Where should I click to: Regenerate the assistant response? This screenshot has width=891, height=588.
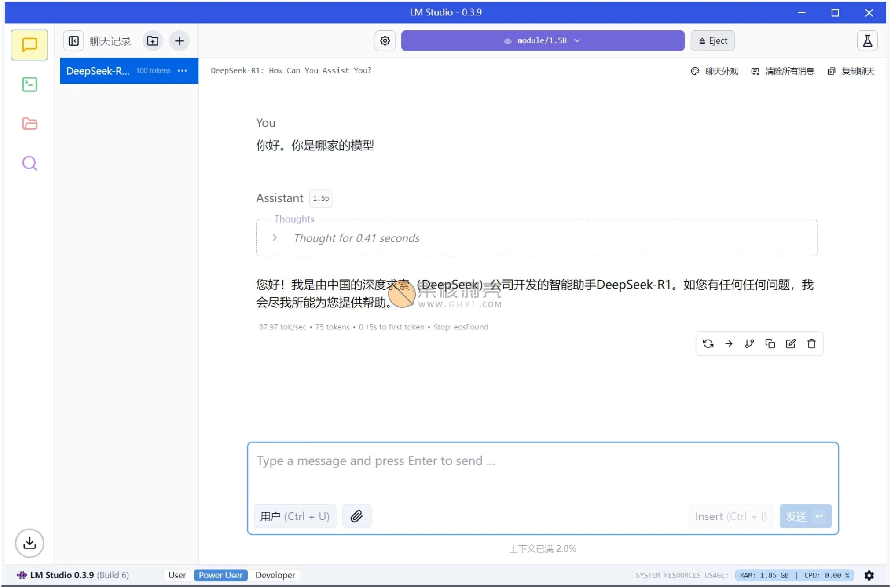[x=708, y=343]
